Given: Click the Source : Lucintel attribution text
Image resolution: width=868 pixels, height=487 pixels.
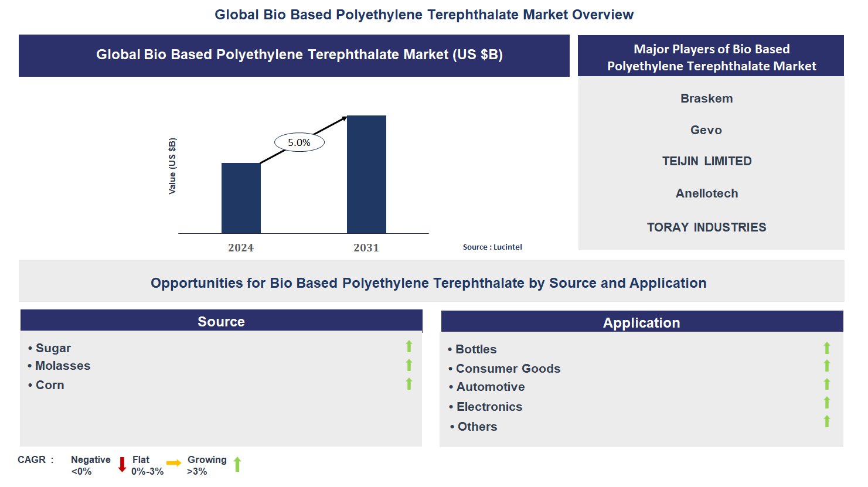Looking at the screenshot, I should click(492, 247).
